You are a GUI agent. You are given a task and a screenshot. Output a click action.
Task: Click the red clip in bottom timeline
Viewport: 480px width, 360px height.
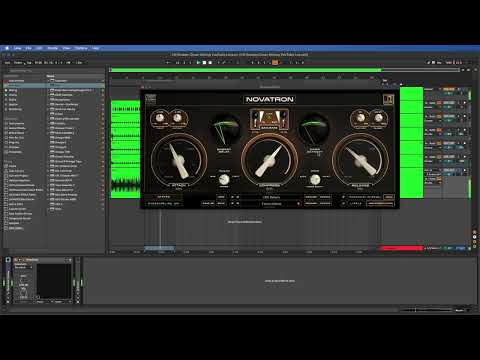click(402, 248)
